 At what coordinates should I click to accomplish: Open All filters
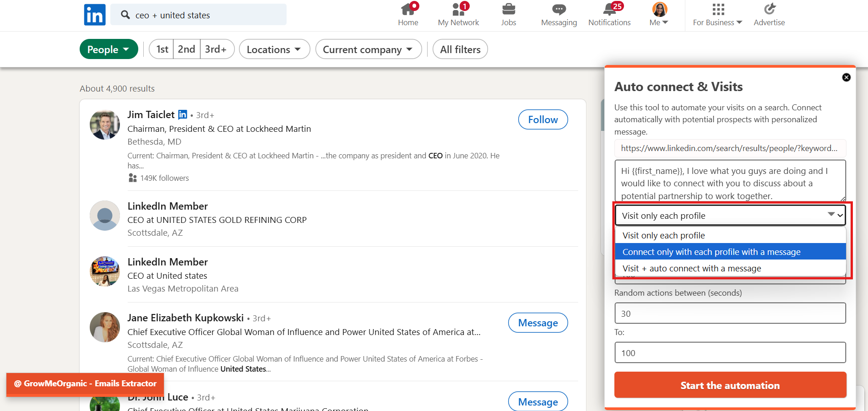(460, 49)
